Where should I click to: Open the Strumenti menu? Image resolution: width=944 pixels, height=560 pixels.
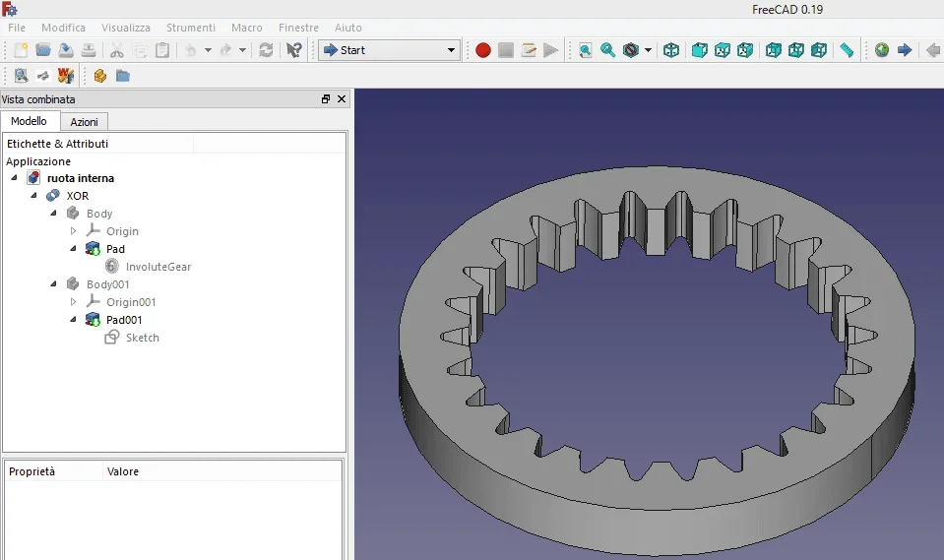point(191,28)
